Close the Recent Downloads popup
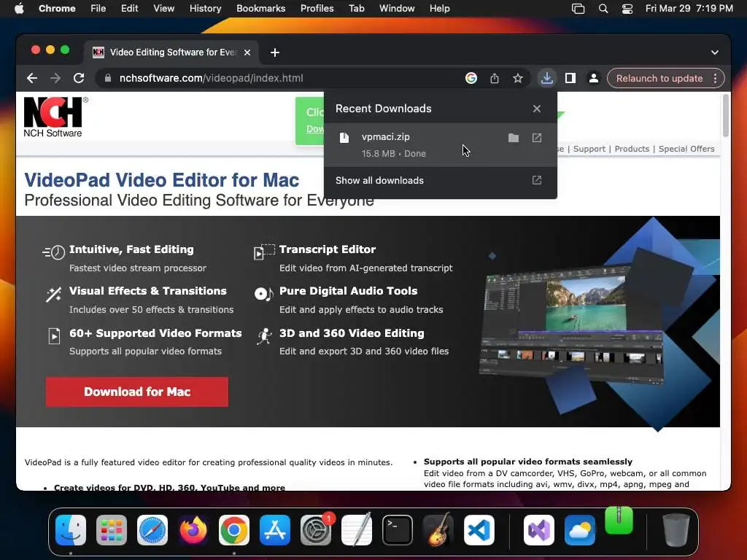The height and width of the screenshot is (560, 747). coord(537,109)
